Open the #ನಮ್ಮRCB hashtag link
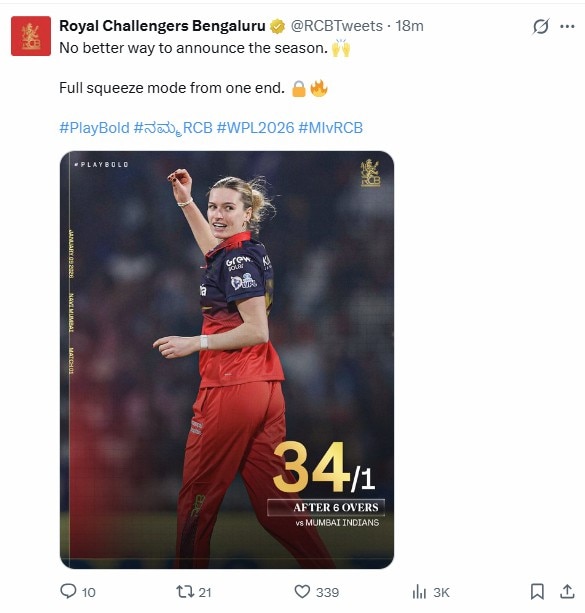The height and width of the screenshot is (613, 585). coord(173,128)
